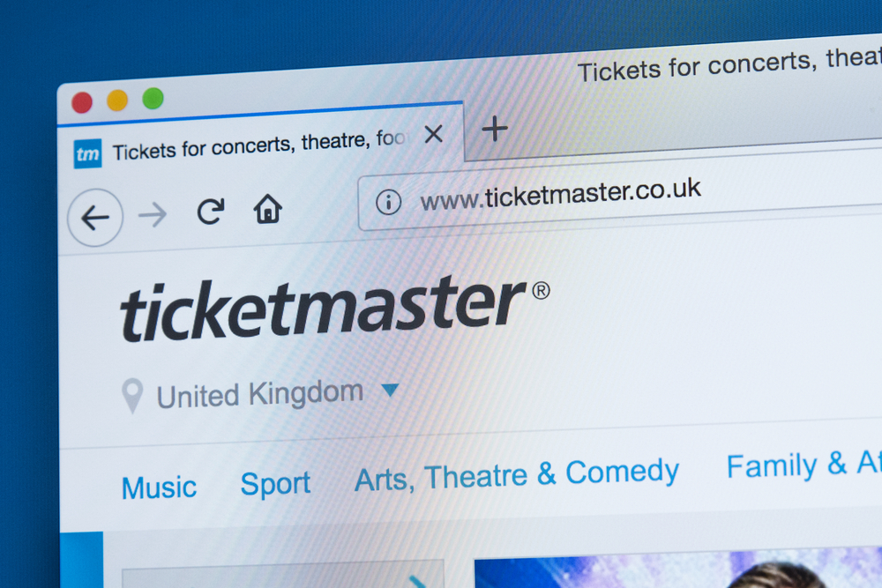The width and height of the screenshot is (882, 588).
Task: Click the location pin icon beside United Kingdom
Action: point(132,396)
